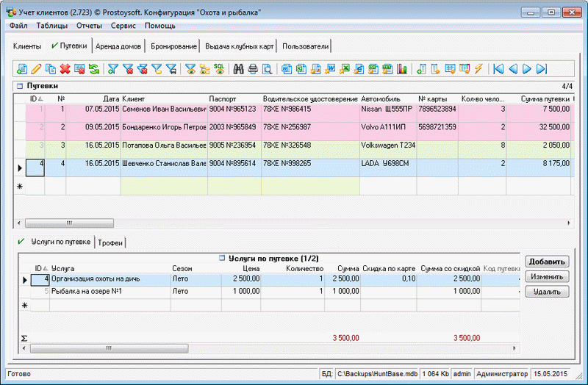The height and width of the screenshot is (385, 588).
Task: Click the printer icon in the toolbar
Action: pos(253,69)
